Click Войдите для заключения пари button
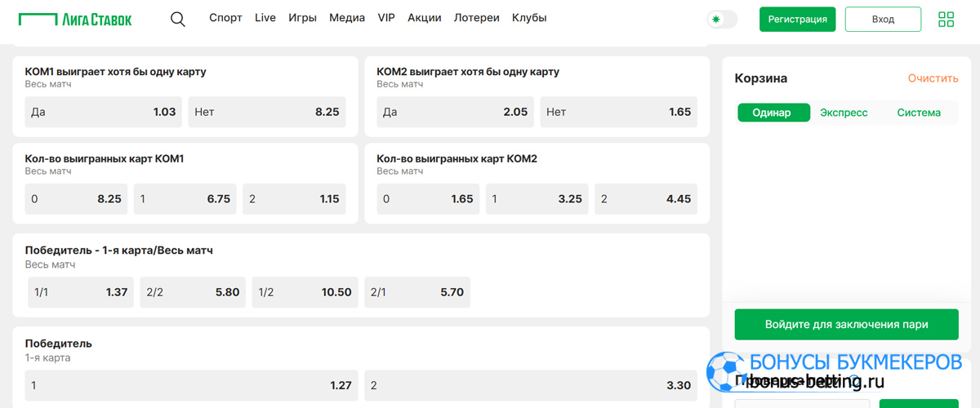The width and height of the screenshot is (980, 408). 846,324
